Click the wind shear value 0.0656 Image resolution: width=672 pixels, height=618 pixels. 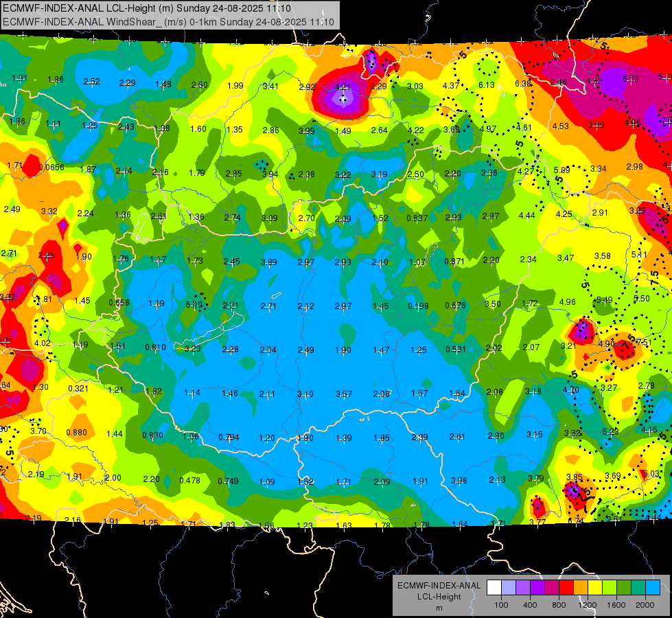click(51, 168)
